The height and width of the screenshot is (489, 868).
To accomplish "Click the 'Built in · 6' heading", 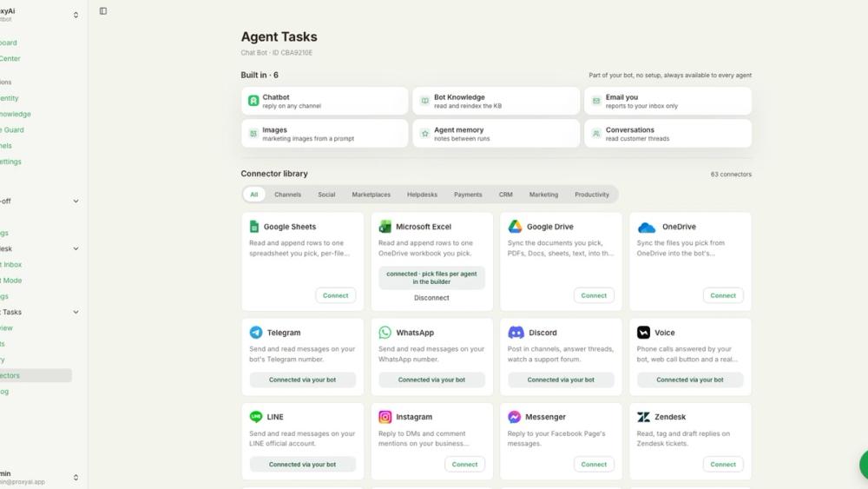I will pyautogui.click(x=260, y=76).
